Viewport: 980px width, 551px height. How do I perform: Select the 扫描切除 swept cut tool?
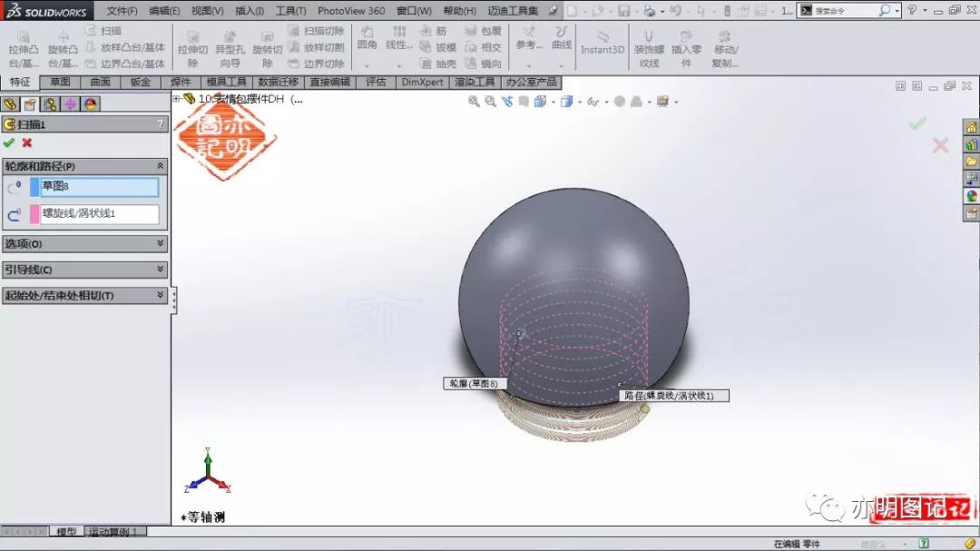pyautogui.click(x=317, y=31)
